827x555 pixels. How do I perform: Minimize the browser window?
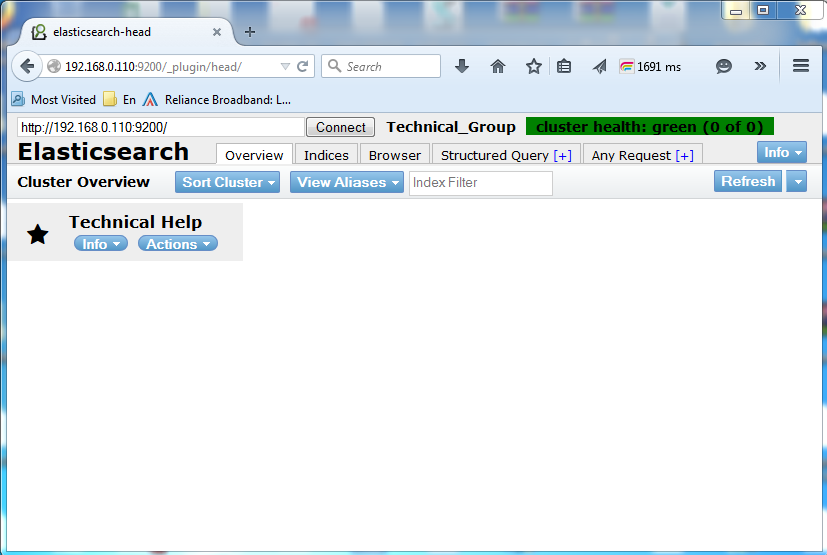pyautogui.click(x=736, y=11)
